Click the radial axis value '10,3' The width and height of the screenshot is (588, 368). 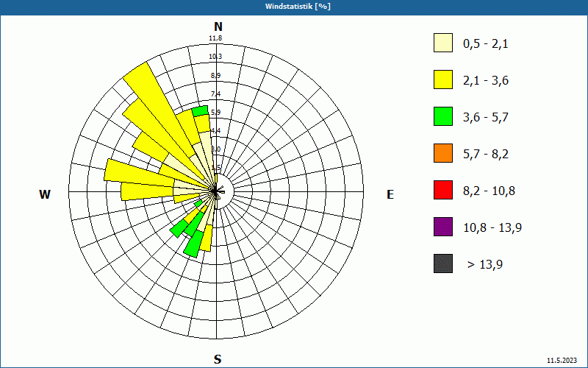pos(215,57)
